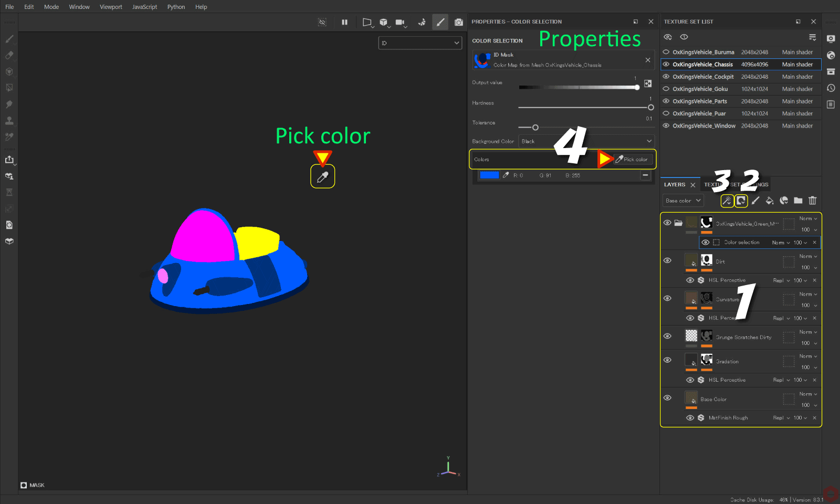Add a folder group in Layers toolbar
Viewport: 840px width, 504px height.
[x=798, y=201]
